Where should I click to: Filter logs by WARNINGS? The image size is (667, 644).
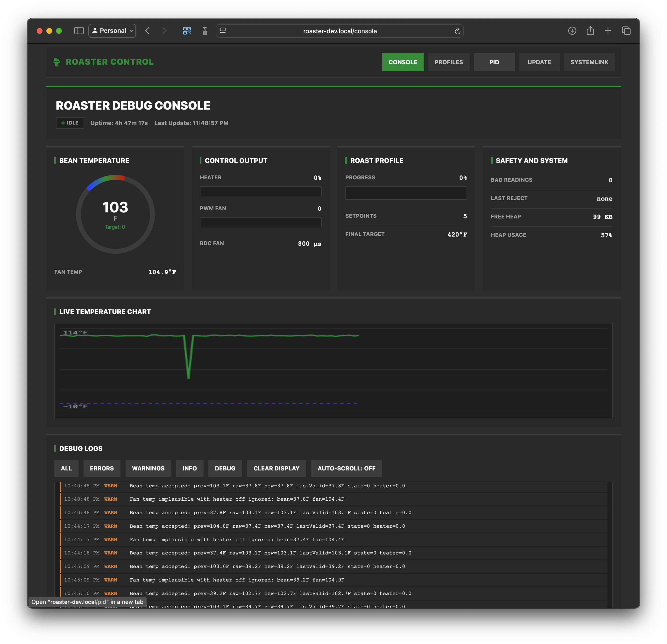[x=148, y=469]
